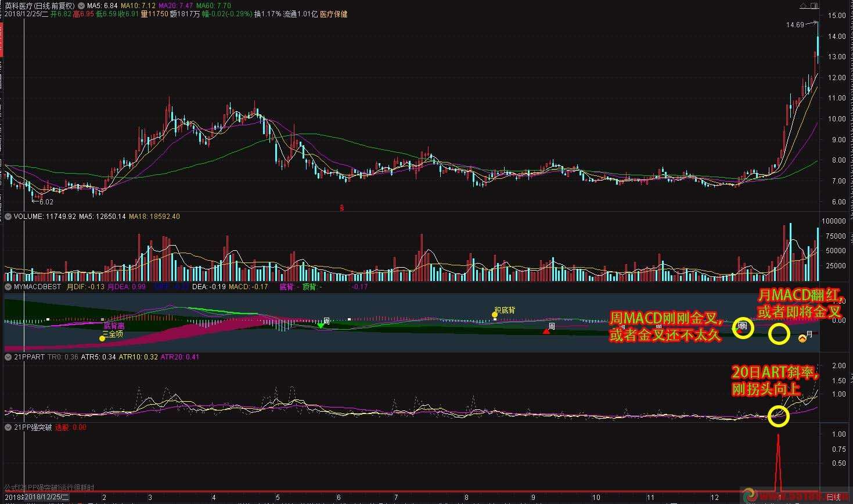The width and height of the screenshot is (853, 504).
Task: Click the yellow 三全顶 signal dot
Action: [102, 339]
